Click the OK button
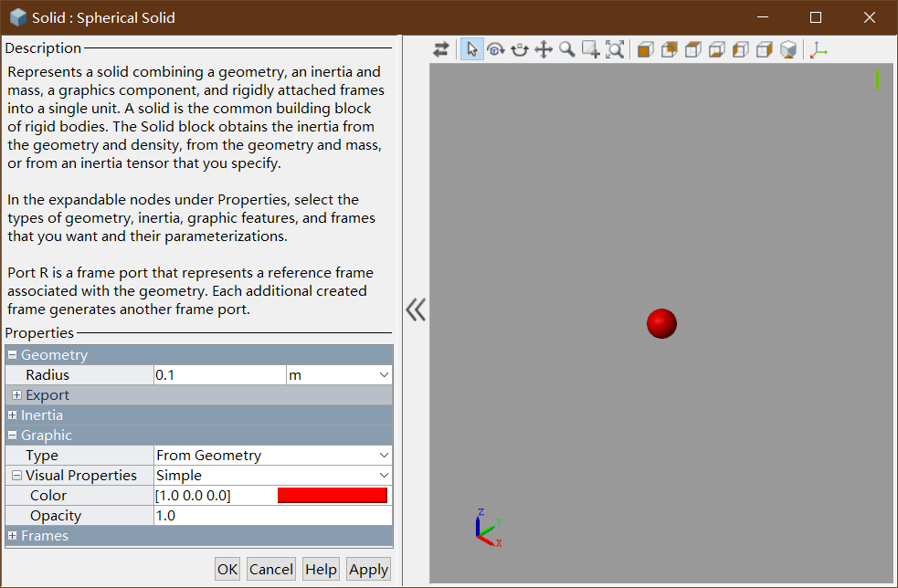This screenshot has width=898, height=588. (227, 569)
